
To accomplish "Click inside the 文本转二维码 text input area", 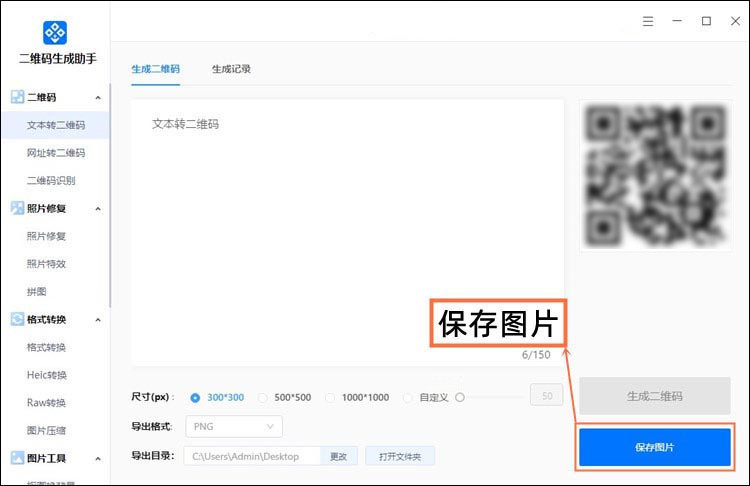I will coord(347,232).
